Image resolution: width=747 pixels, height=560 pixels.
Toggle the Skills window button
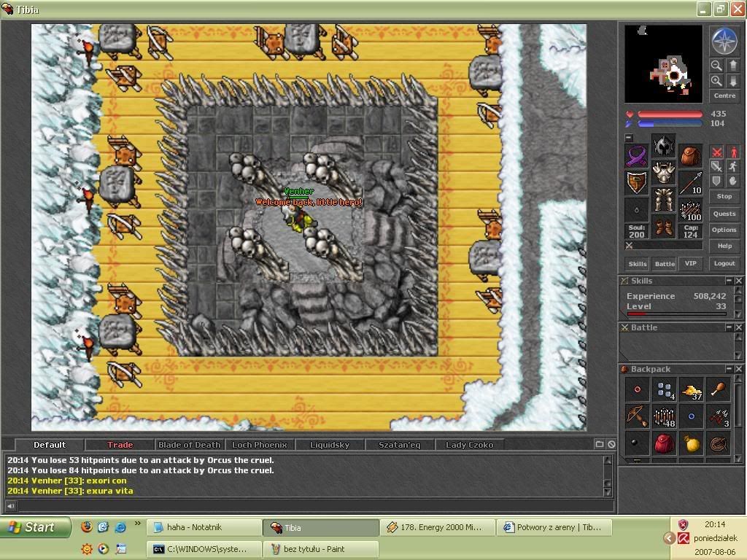pos(638,263)
